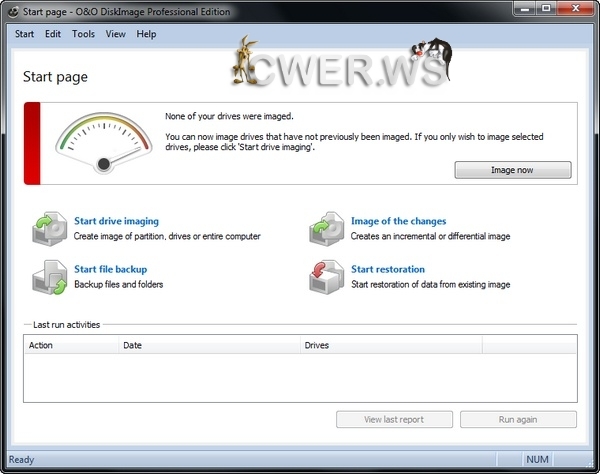Open the Start drive imaging link
600x474 pixels.
pyautogui.click(x=116, y=221)
